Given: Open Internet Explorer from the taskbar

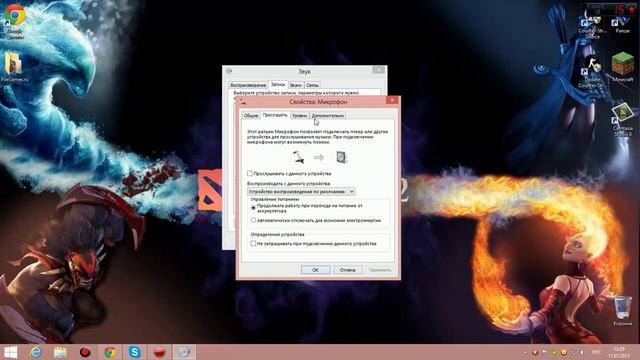Looking at the screenshot, I should pyautogui.click(x=36, y=352).
